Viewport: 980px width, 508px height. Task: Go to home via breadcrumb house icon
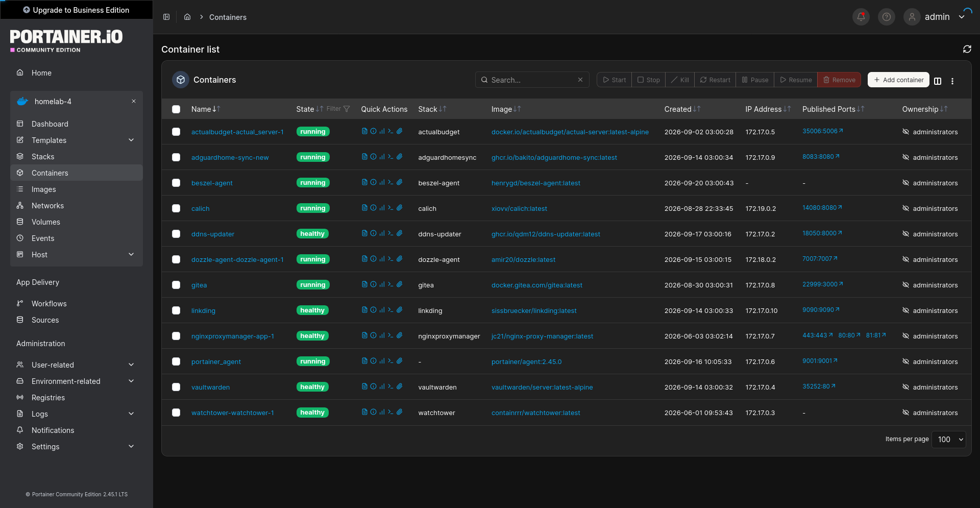coord(187,17)
